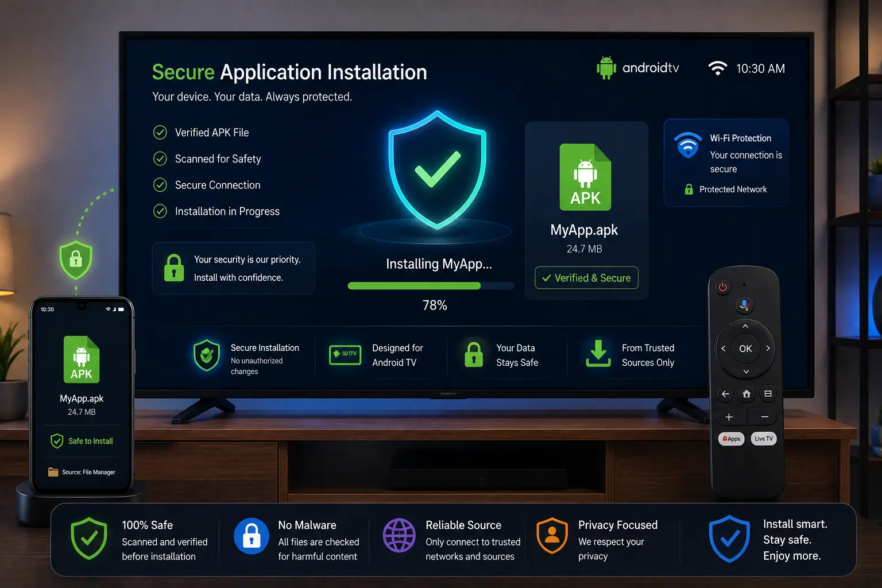Click the Protected Network padlock icon
Viewport: 882px width, 588px height.
688,189
